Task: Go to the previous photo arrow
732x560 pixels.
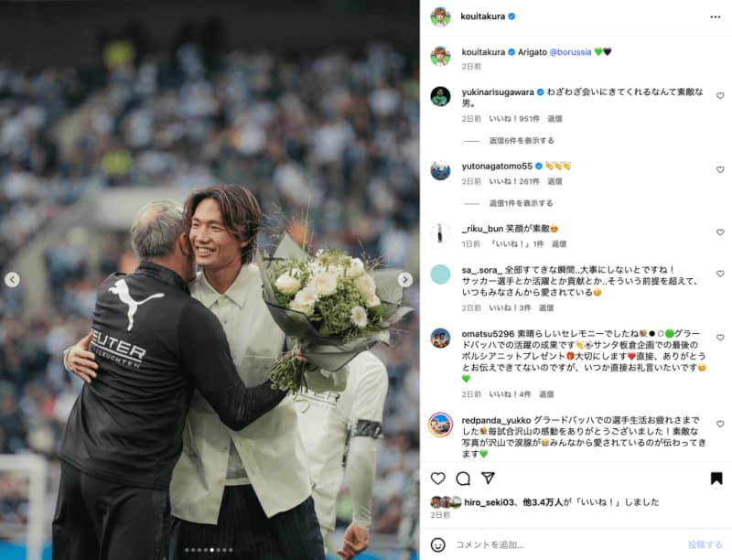Action: coord(12,279)
